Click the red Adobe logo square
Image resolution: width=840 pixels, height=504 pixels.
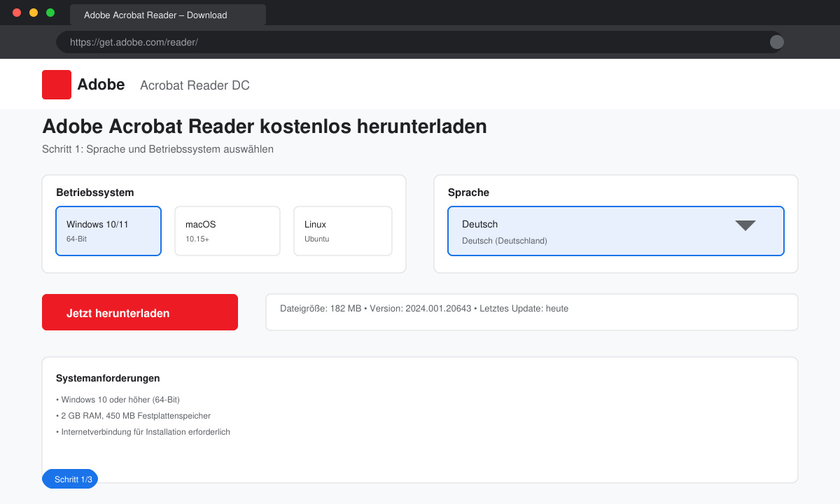pyautogui.click(x=57, y=85)
